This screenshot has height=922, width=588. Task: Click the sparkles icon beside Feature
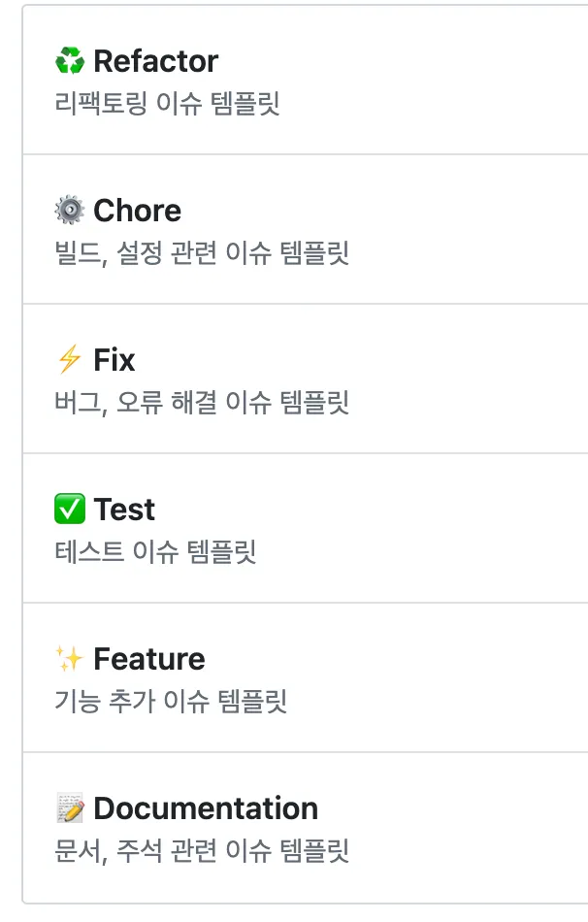tap(70, 660)
